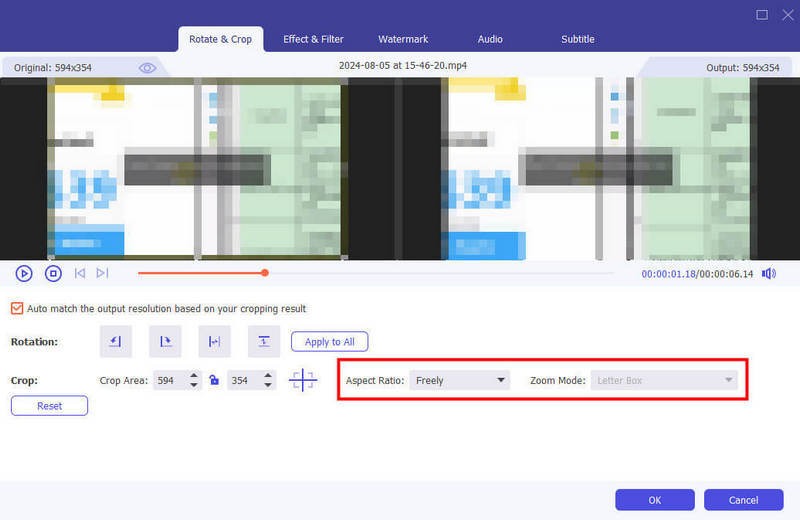Click the Play button
Screen dimensions: 800x520
[24, 273]
